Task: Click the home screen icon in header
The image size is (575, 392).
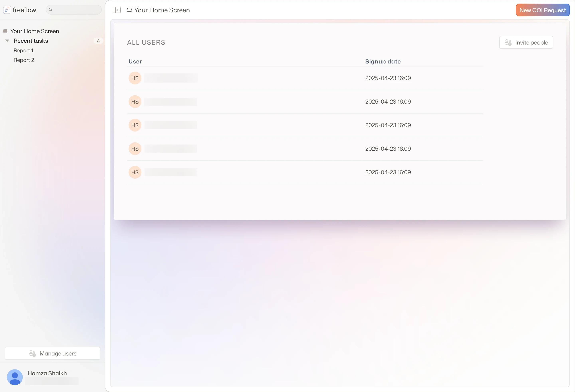Action: point(129,10)
